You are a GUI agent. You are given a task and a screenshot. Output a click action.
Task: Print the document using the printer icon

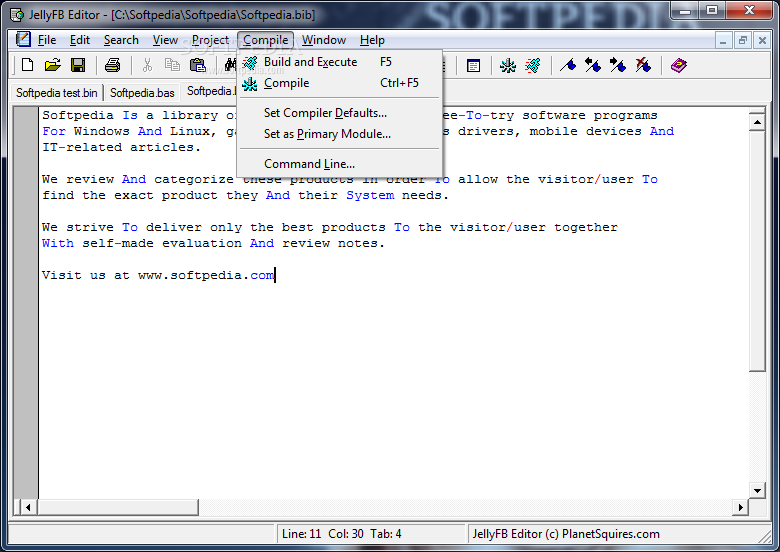112,65
